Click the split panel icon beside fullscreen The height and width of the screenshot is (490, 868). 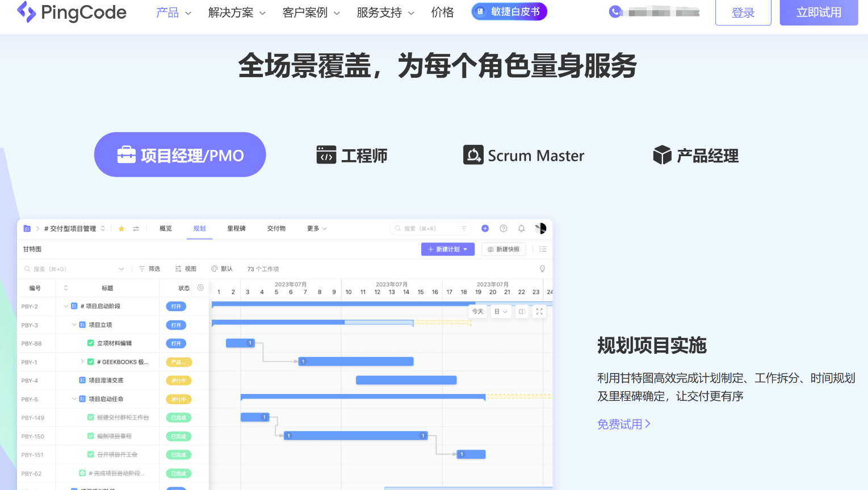point(522,312)
